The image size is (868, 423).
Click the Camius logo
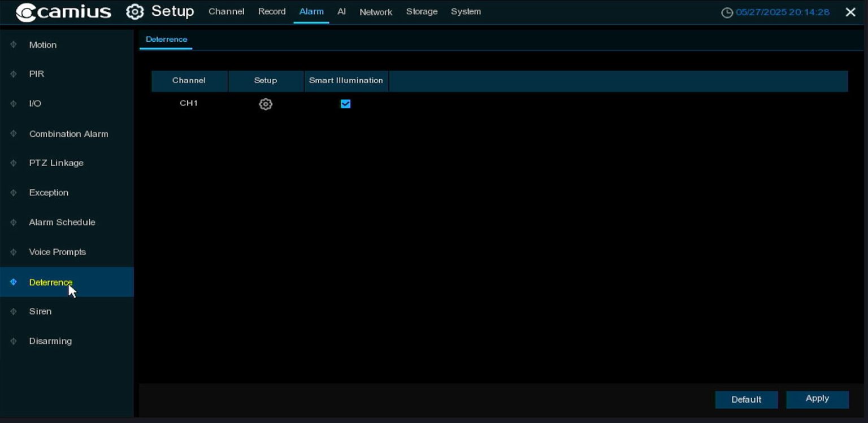(x=62, y=11)
